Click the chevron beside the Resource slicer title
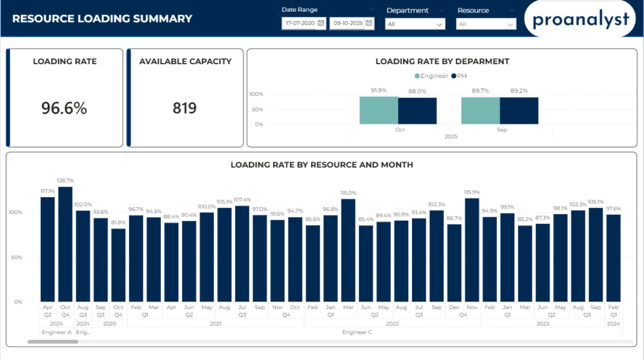Viewport: 644px width, 360px height. click(511, 10)
